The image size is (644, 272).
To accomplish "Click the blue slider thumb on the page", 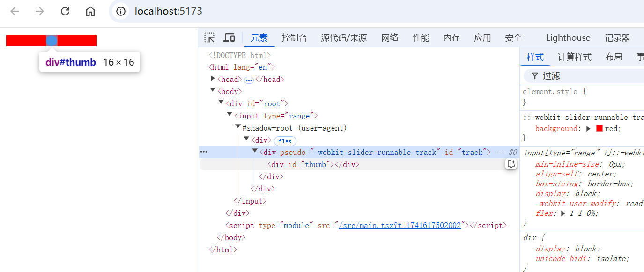I will 52,41.
